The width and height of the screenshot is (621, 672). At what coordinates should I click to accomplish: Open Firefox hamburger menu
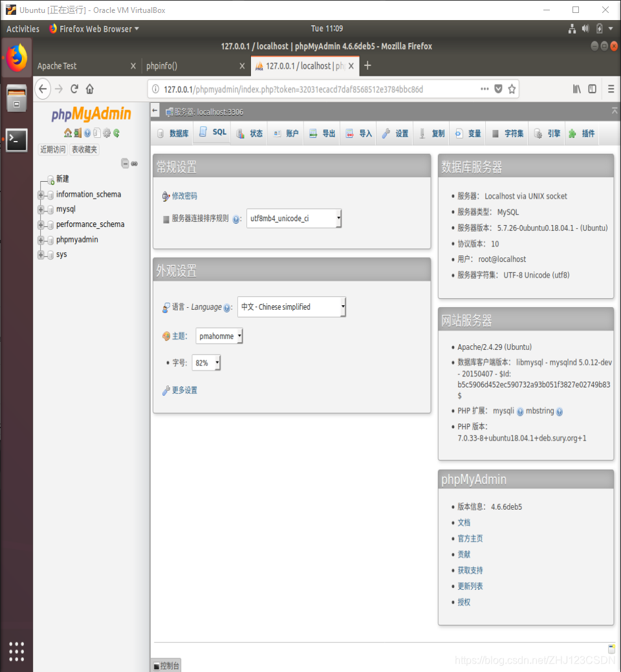coord(611,89)
